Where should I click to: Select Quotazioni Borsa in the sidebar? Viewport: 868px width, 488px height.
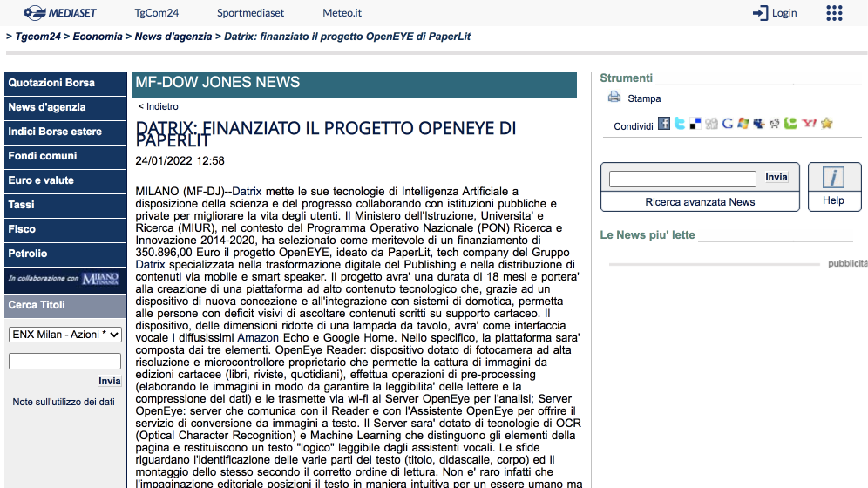coord(65,83)
